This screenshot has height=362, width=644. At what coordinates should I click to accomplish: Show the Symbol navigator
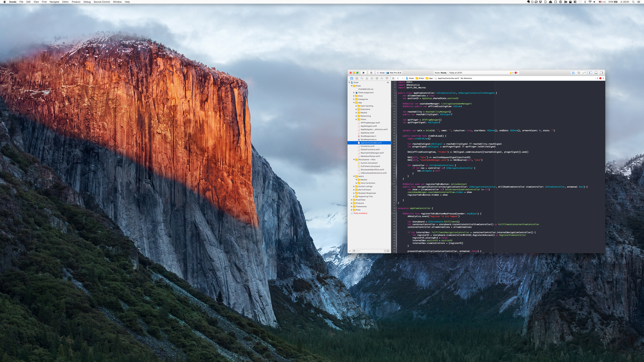coord(357,78)
